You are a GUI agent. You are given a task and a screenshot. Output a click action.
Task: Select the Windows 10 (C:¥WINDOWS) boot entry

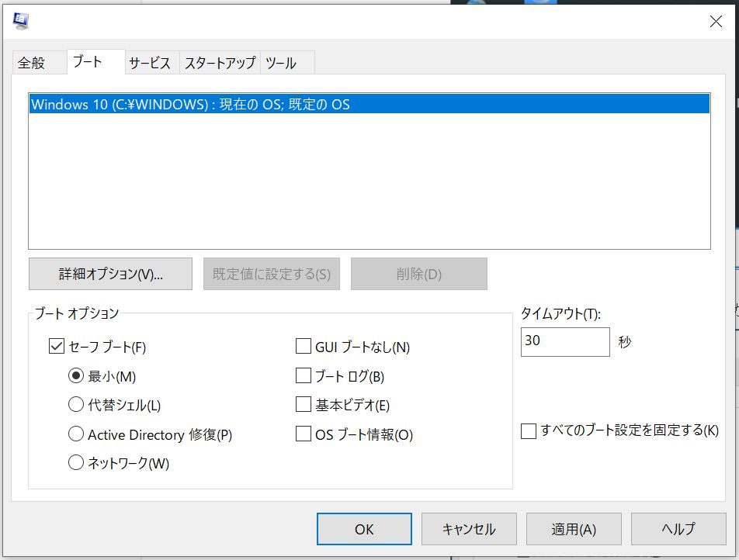(x=369, y=104)
